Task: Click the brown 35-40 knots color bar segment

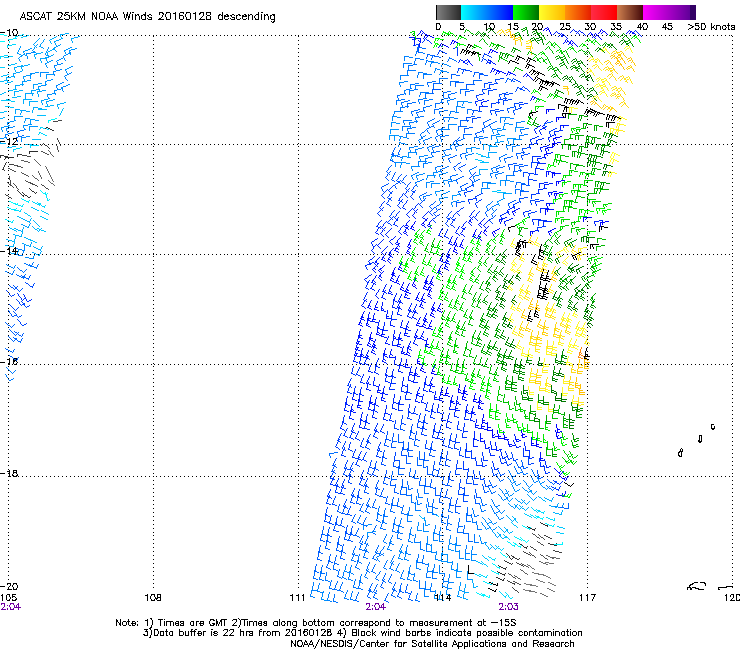Action: point(630,12)
